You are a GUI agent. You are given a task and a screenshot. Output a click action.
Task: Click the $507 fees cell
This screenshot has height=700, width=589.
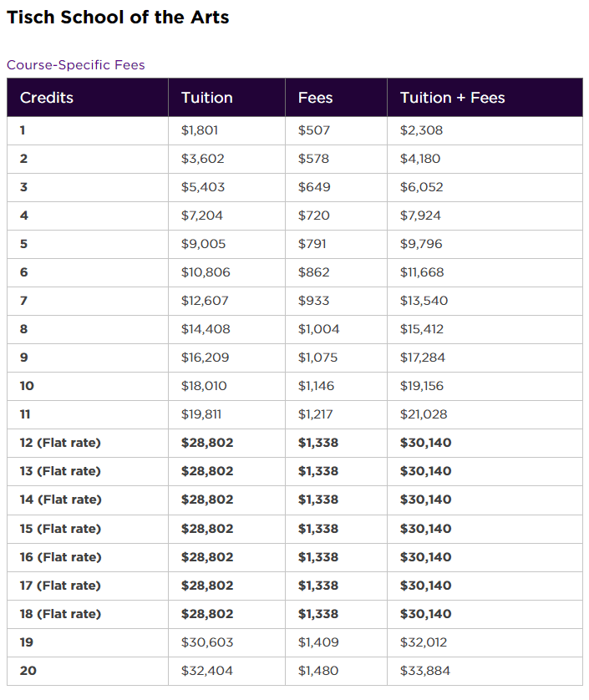click(314, 130)
